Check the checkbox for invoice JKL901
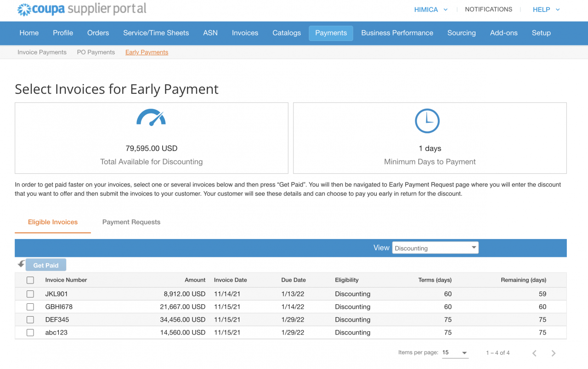Screen dimensions: 588x369 pos(30,294)
